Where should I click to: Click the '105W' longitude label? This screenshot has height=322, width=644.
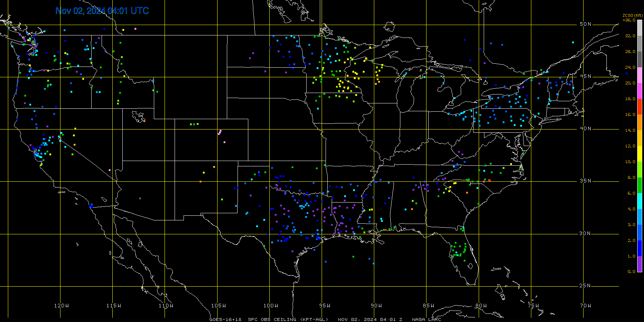pyautogui.click(x=219, y=306)
